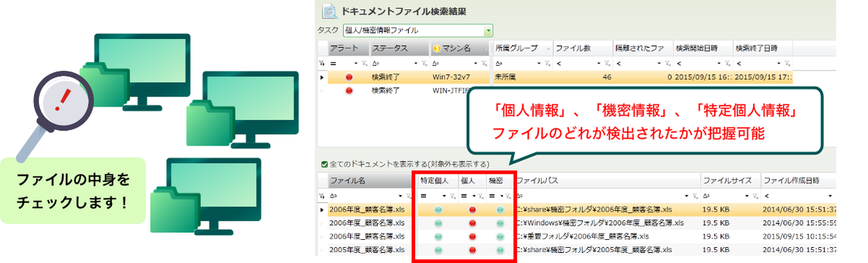Click creation date 2014/06/30 15:55:59 cell
Image resolution: width=868 pixels, height=263 pixels.
800,224
